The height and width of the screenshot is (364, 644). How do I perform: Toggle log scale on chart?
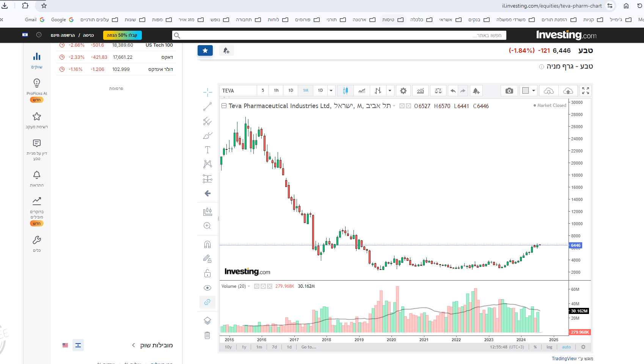549,347
